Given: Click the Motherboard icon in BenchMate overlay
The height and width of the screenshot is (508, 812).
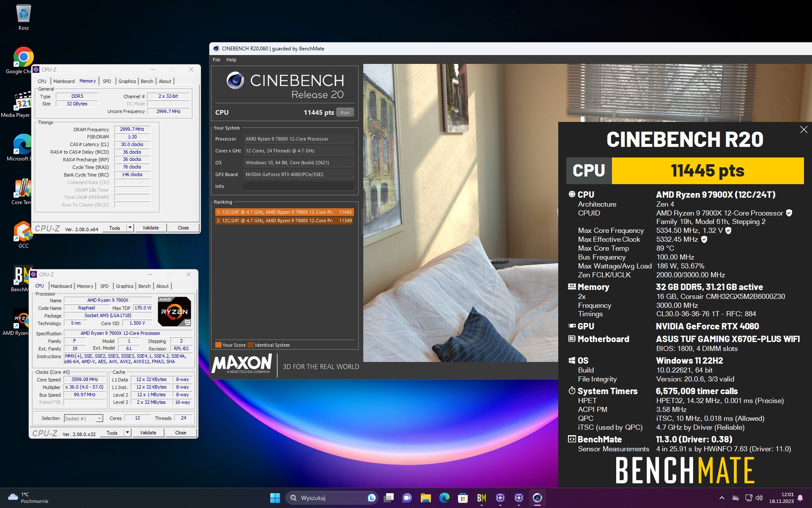Looking at the screenshot, I should click(572, 339).
